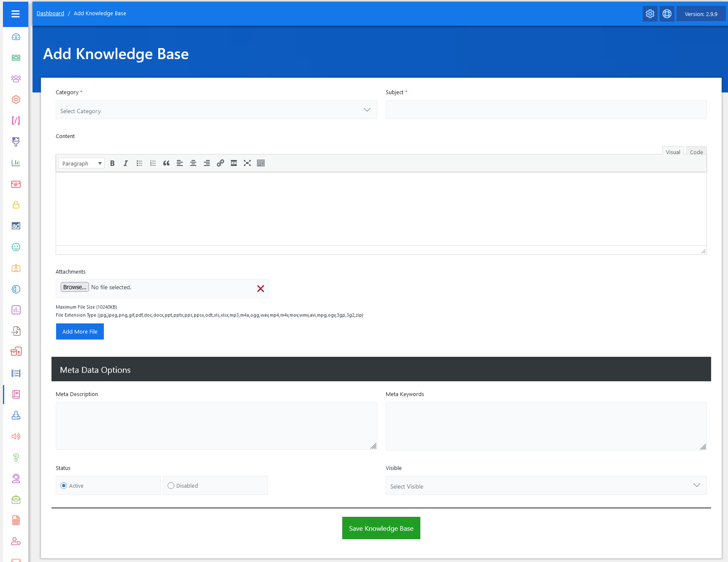
Task: Click the insert link icon
Action: click(220, 163)
